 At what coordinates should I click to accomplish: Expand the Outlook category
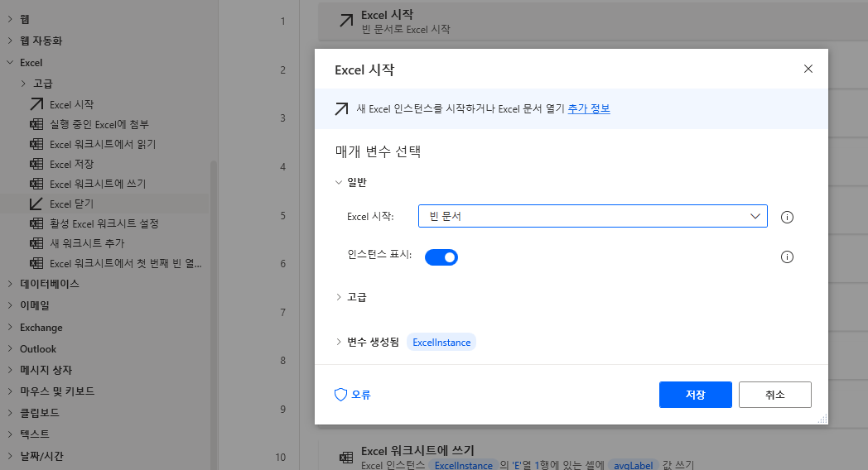10,348
